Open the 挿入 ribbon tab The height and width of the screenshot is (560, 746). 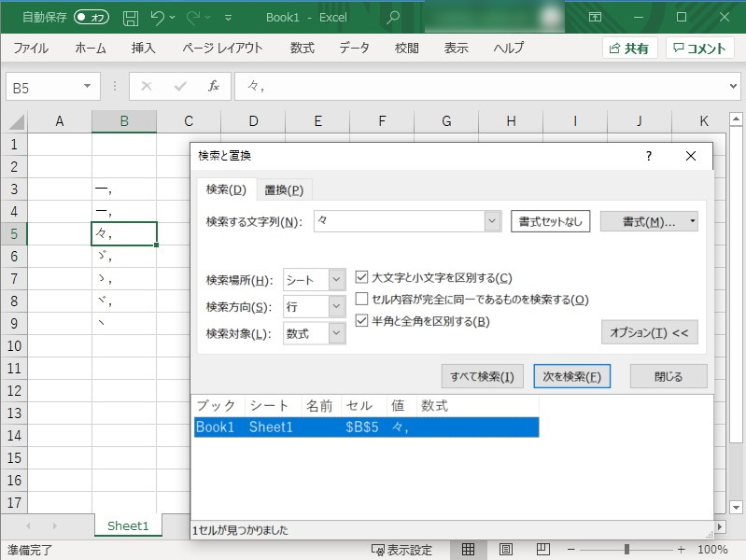pyautogui.click(x=143, y=48)
